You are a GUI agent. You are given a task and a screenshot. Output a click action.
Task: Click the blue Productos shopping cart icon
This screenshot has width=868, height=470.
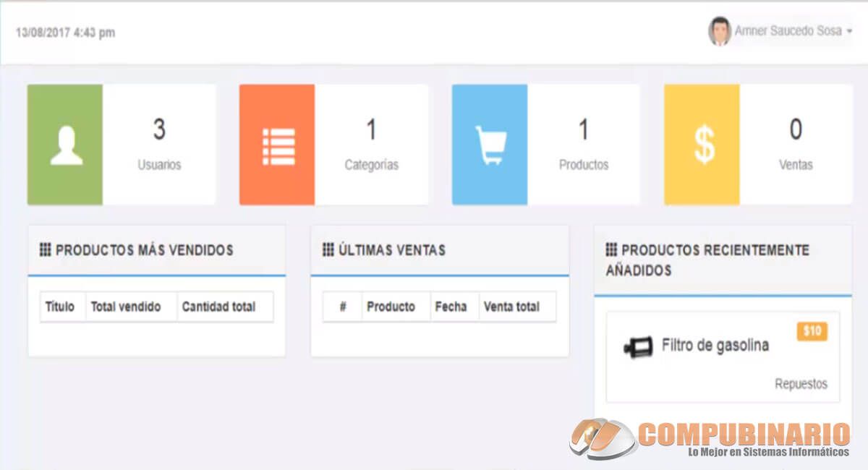click(x=490, y=145)
